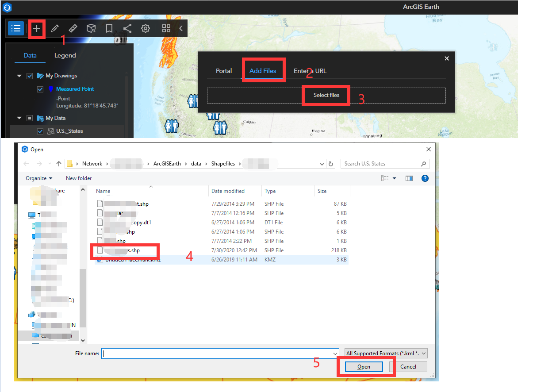Click the ArcGIS Earth logo icon
Screen dimensions: 533x392
coord(7,7)
